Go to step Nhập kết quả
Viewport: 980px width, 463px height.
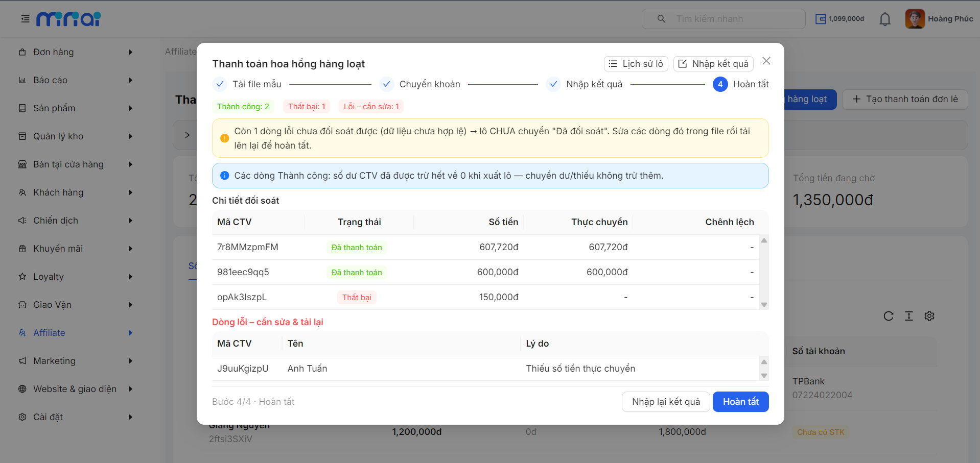click(x=585, y=84)
